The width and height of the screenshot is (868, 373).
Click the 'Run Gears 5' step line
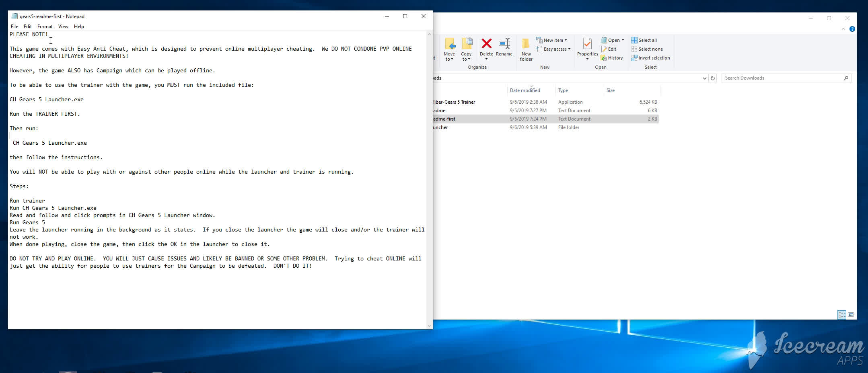coord(27,222)
